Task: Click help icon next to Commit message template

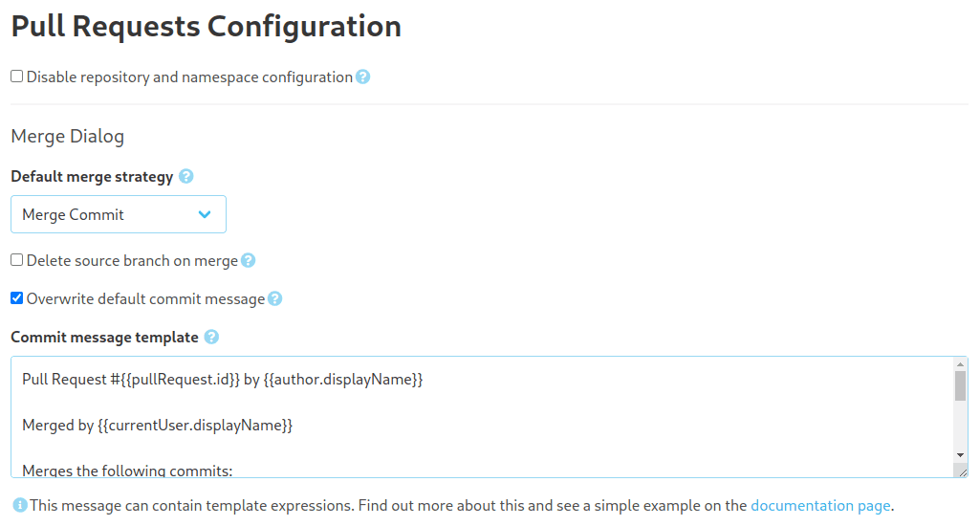Action: 212,337
